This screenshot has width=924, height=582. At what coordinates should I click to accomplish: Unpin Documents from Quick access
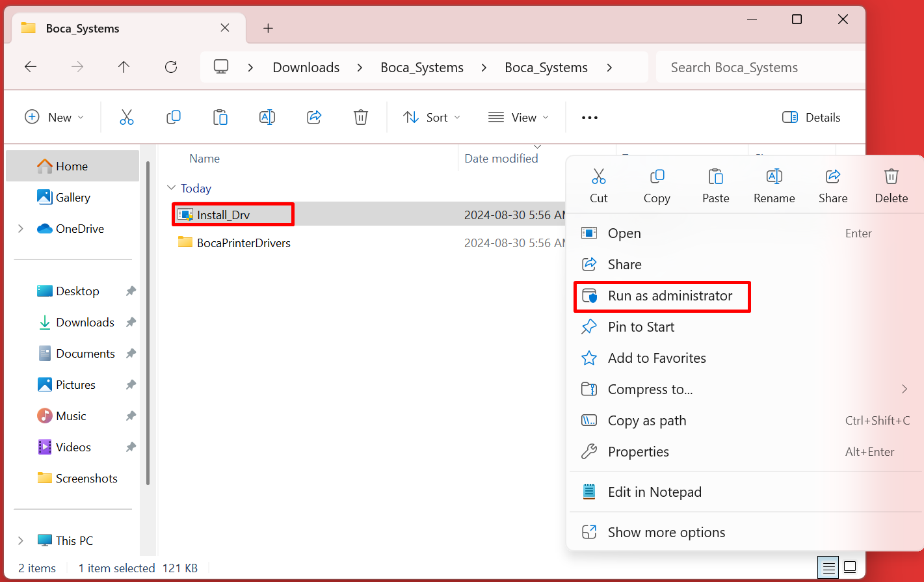tap(131, 354)
